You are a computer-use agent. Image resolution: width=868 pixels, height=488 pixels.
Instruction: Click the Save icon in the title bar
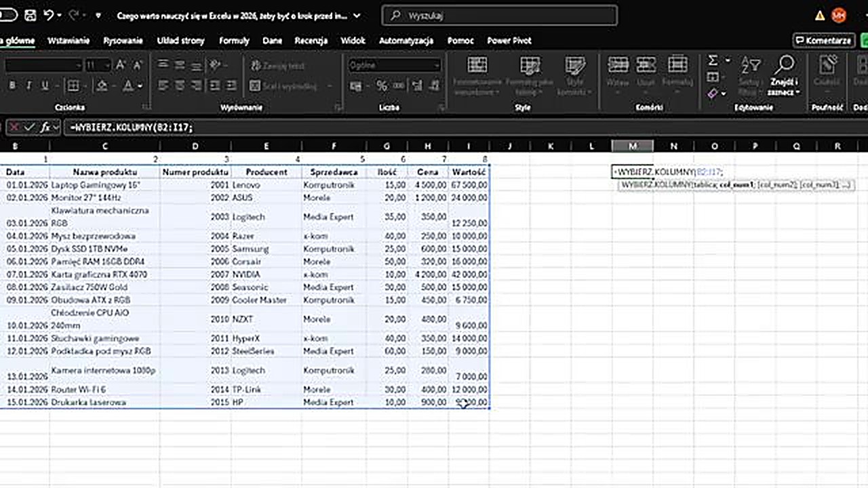point(31,15)
